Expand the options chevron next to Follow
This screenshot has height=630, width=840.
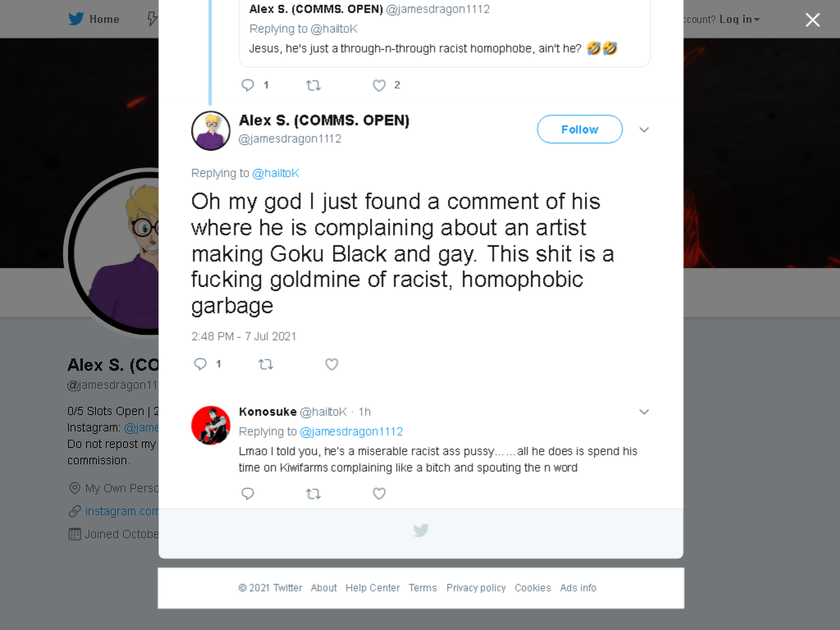coord(645,130)
